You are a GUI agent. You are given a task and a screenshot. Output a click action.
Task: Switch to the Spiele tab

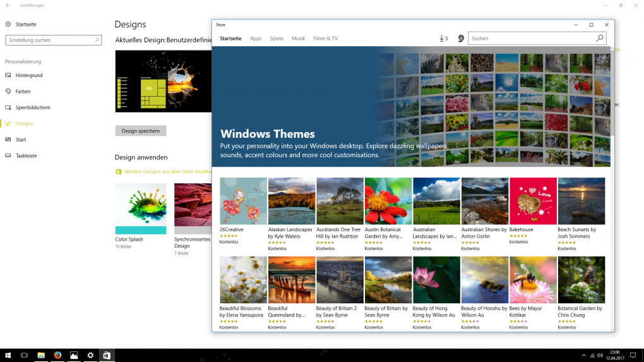tap(277, 38)
